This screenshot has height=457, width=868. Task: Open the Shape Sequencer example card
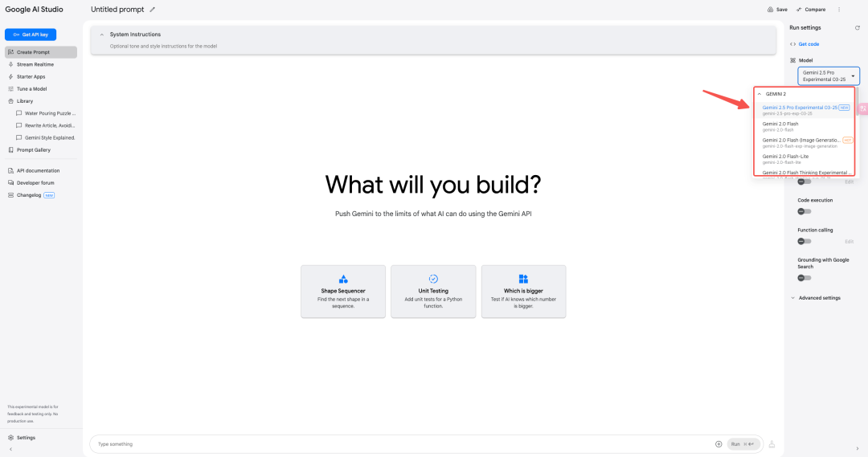click(x=343, y=292)
